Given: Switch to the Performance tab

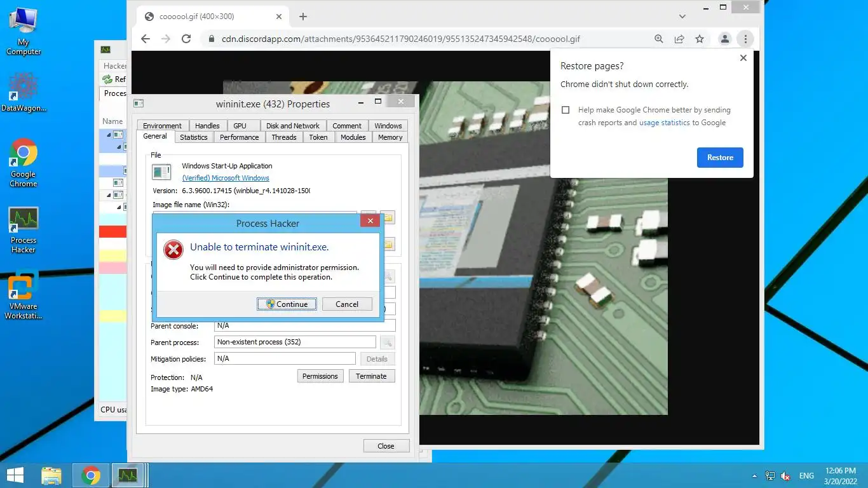Looking at the screenshot, I should tap(240, 137).
